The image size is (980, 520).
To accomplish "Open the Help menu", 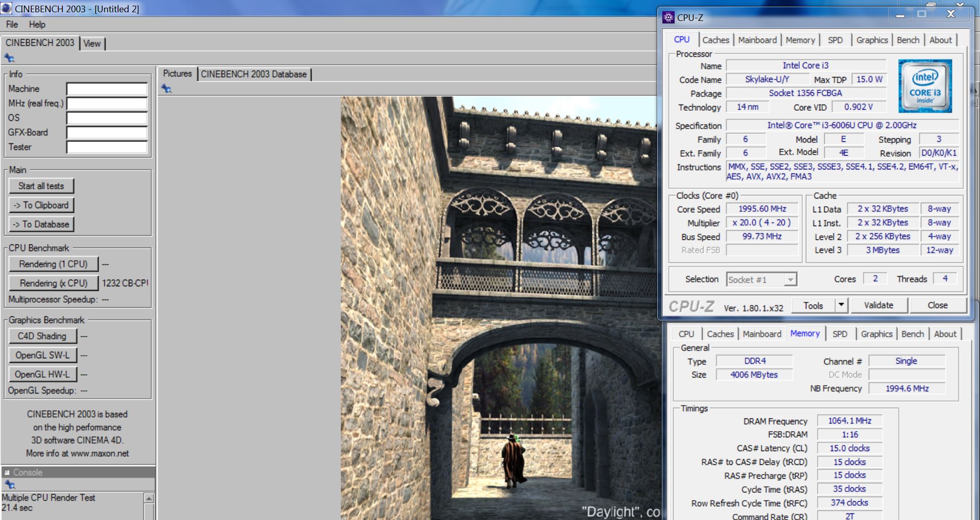I will [x=37, y=24].
